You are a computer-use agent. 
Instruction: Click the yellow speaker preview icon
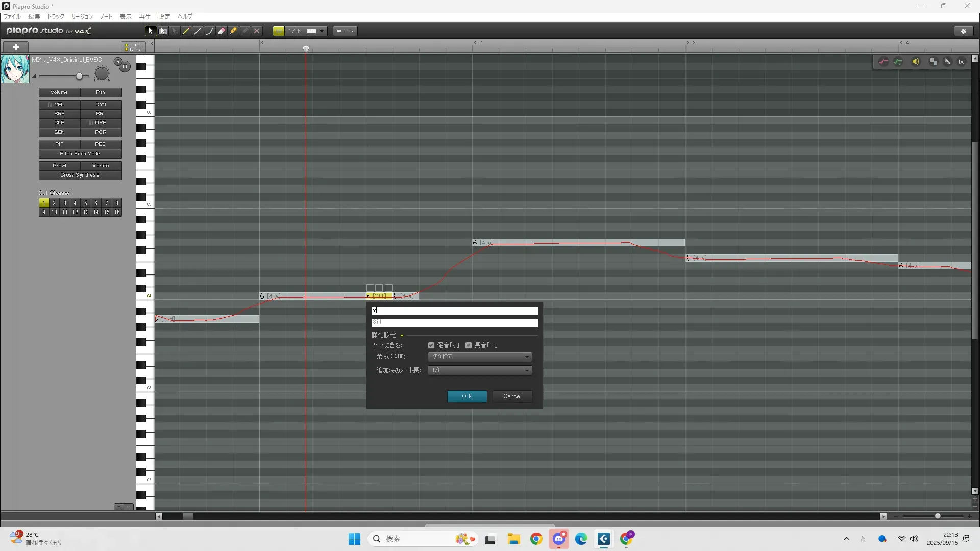pos(916,62)
